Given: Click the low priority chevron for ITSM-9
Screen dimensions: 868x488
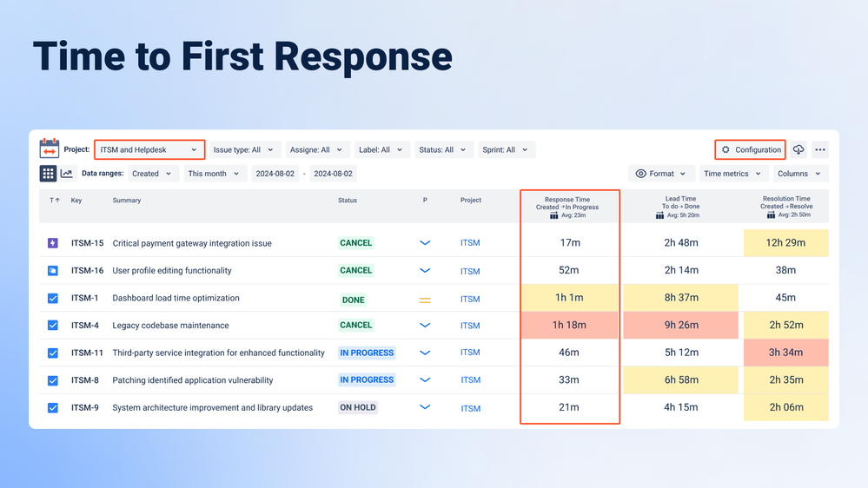Looking at the screenshot, I should [425, 407].
